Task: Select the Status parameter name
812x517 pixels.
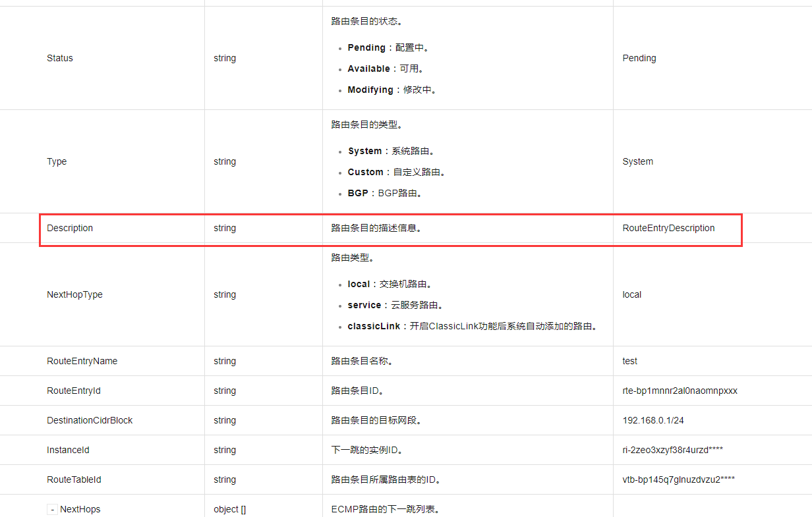Action: coord(60,58)
